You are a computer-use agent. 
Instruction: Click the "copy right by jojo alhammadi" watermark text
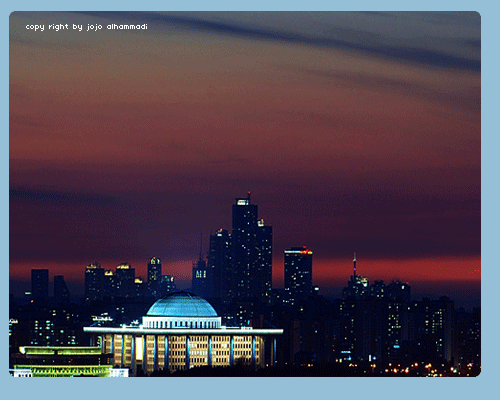tap(86, 27)
